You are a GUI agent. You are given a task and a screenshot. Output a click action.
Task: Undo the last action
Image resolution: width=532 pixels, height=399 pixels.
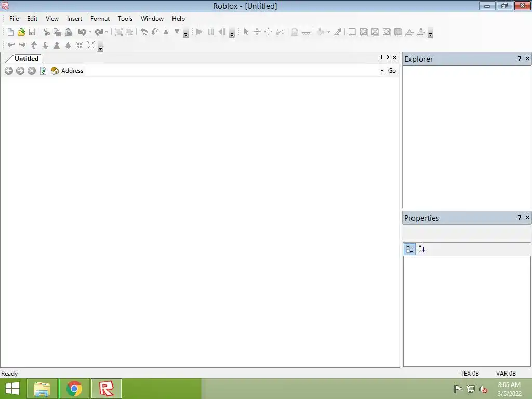tap(82, 32)
